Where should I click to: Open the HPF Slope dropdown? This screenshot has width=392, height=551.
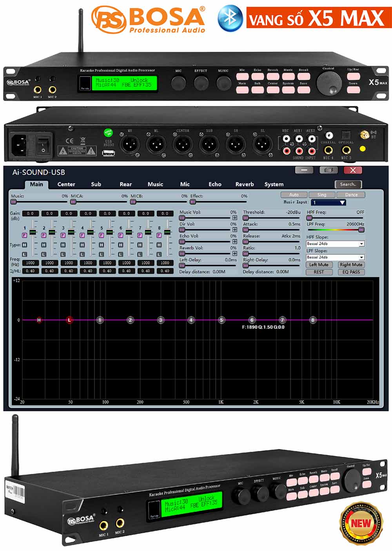(336, 244)
